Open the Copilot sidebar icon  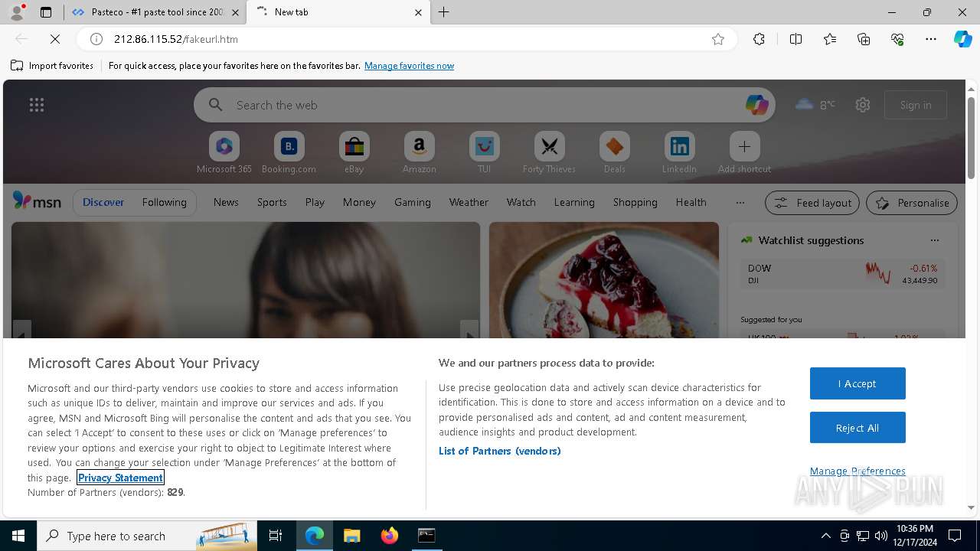(x=962, y=39)
